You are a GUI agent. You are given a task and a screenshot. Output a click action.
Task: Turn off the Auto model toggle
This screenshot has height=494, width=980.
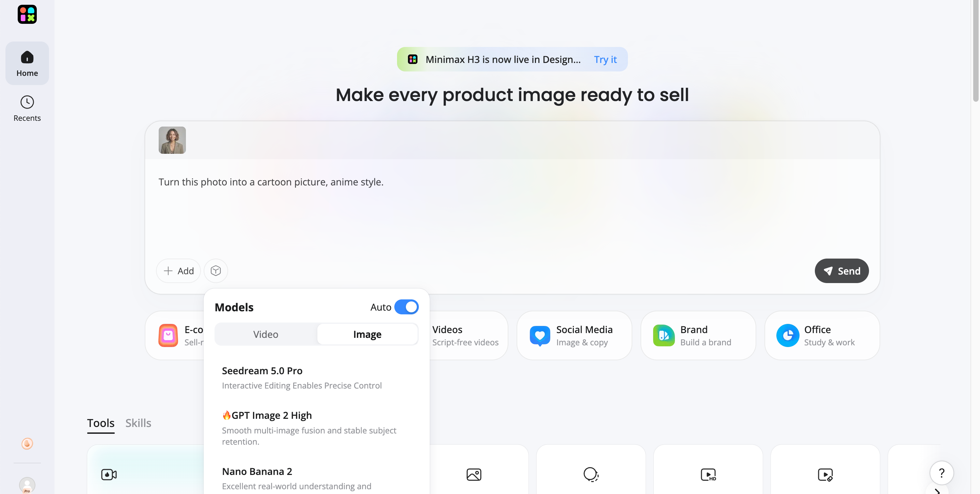(x=406, y=307)
